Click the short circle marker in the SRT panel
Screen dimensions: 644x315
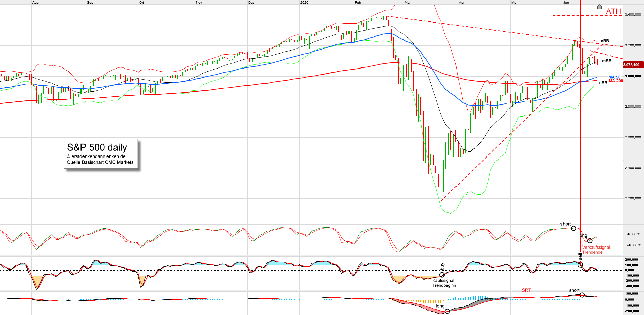(x=582, y=295)
